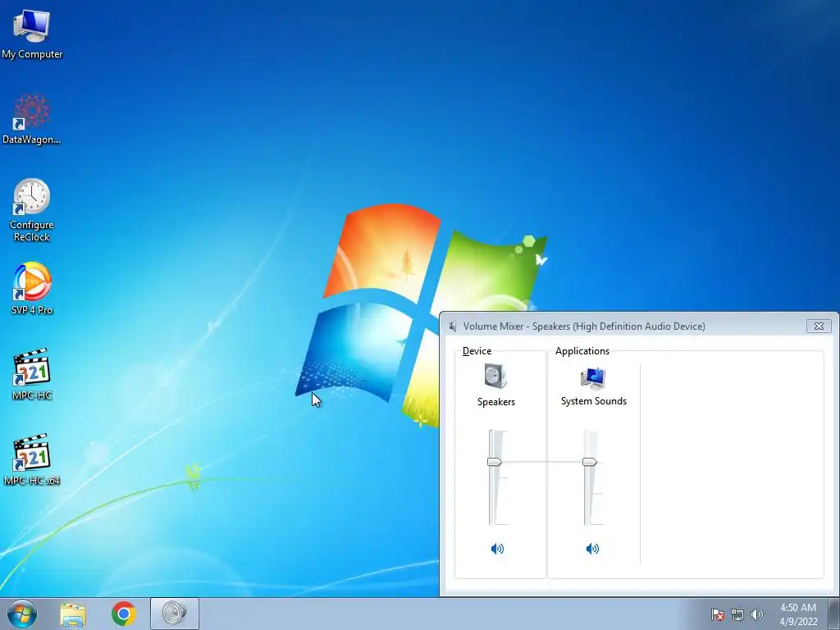This screenshot has height=630, width=840.
Task: Open Windows Explorer from the taskbar
Action: (x=73, y=614)
